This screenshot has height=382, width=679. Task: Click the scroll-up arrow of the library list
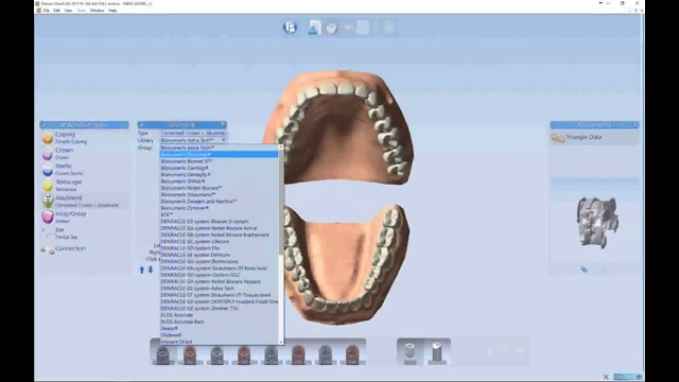(x=281, y=147)
